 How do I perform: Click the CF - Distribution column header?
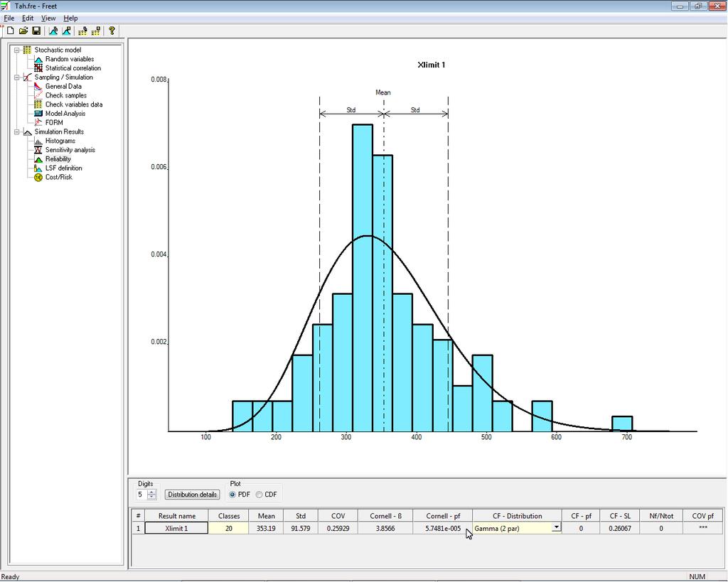point(518,516)
